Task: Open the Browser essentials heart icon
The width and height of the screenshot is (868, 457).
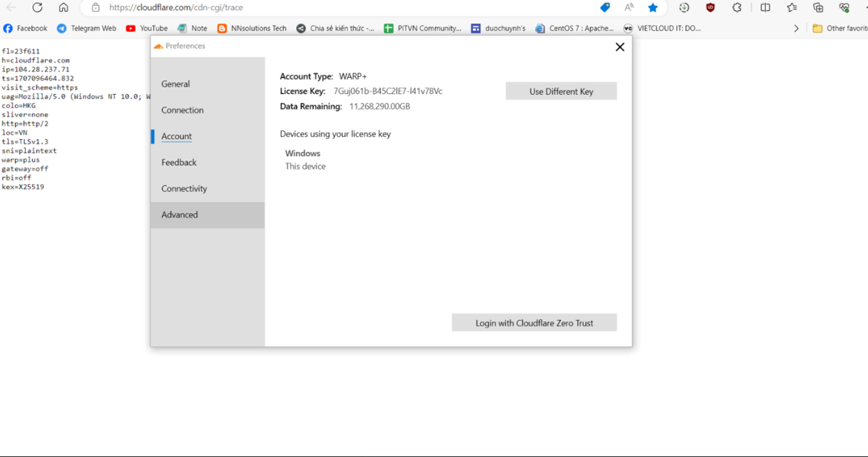Action: point(844,8)
